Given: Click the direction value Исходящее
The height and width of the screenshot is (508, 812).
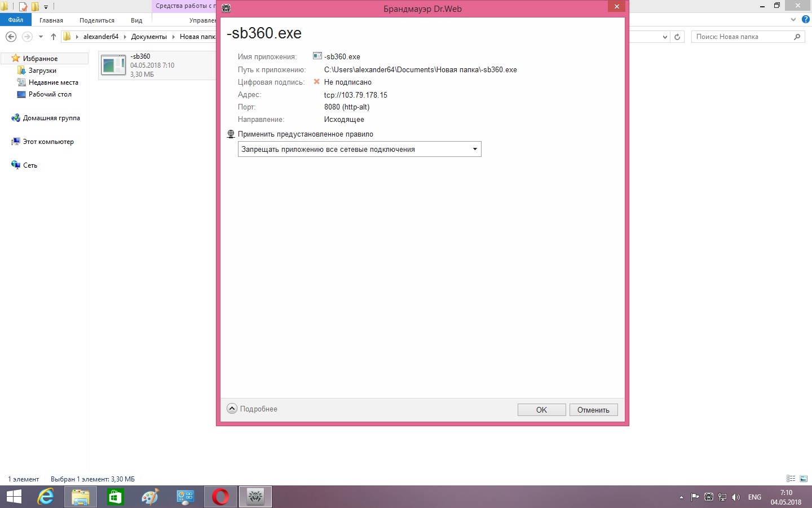Looking at the screenshot, I should point(344,120).
